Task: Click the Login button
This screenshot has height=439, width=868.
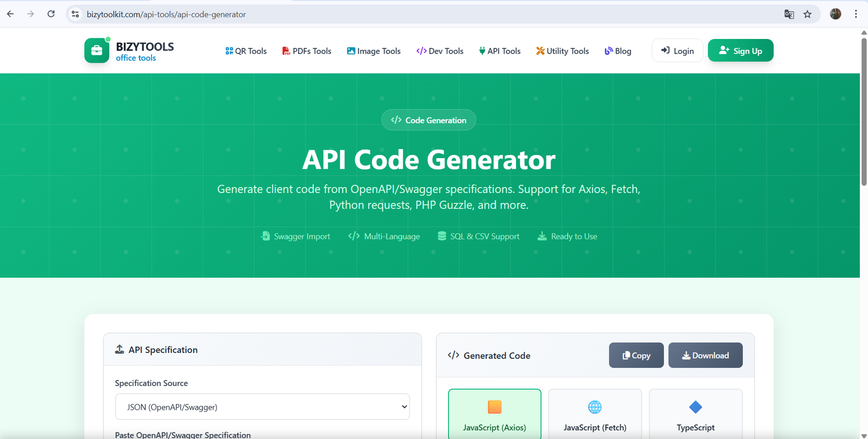Action: [x=678, y=50]
